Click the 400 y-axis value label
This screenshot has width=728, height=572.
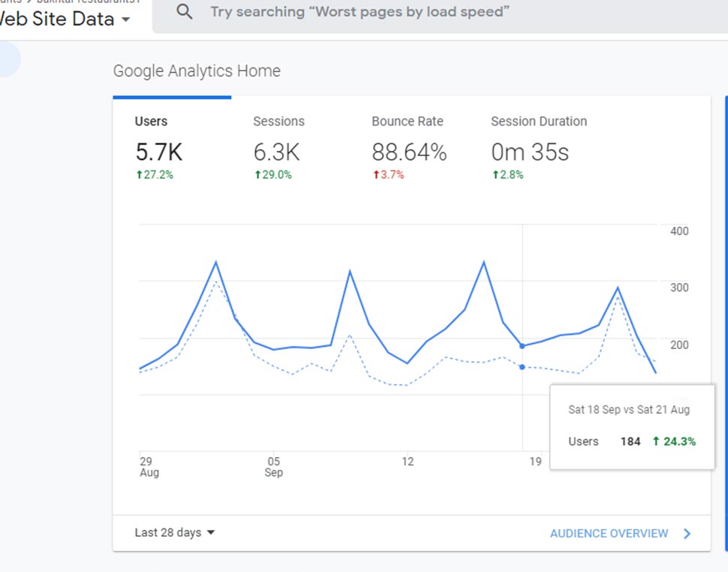coord(679,231)
